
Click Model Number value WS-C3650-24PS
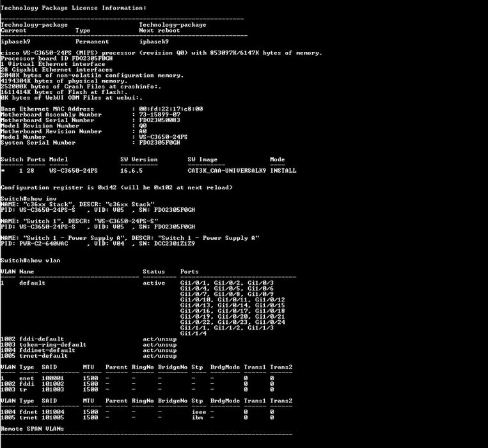(x=163, y=137)
